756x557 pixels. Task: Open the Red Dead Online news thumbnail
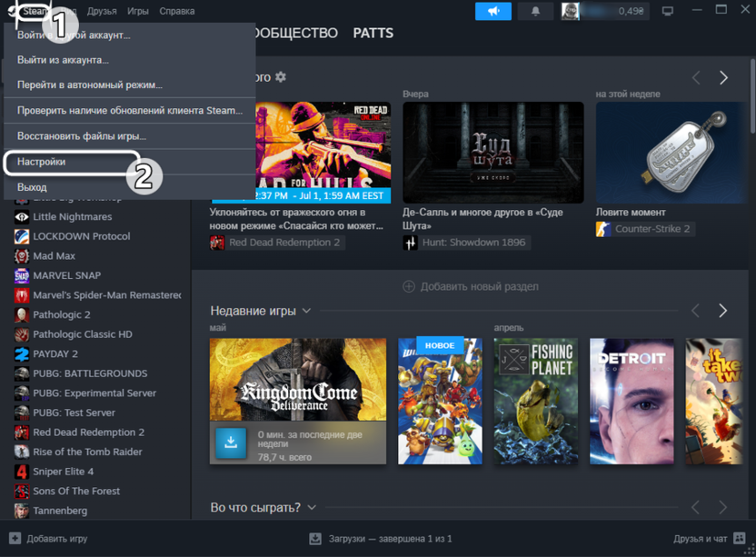click(323, 152)
